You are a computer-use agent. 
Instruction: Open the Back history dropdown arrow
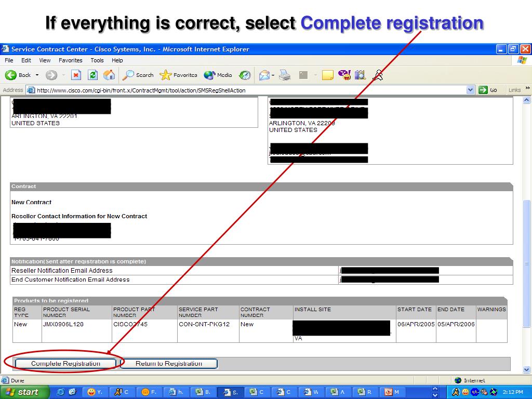[x=37, y=75]
